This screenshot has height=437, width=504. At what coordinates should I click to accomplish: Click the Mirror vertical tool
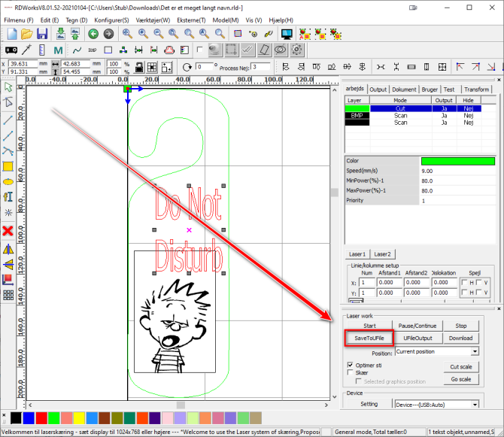[8, 265]
